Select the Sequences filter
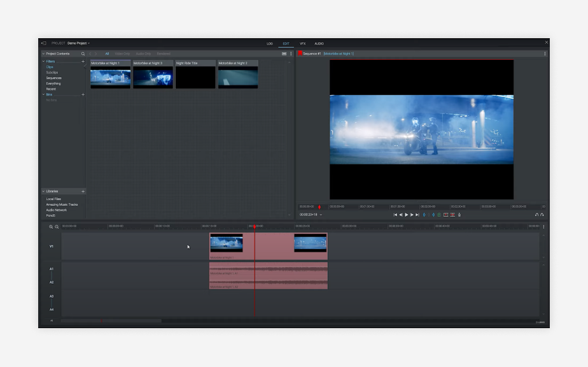The width and height of the screenshot is (588, 367). (53, 78)
